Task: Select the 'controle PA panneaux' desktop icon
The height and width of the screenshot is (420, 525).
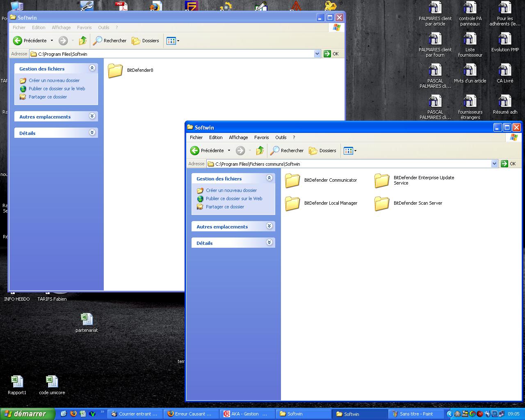Action: coord(470,14)
